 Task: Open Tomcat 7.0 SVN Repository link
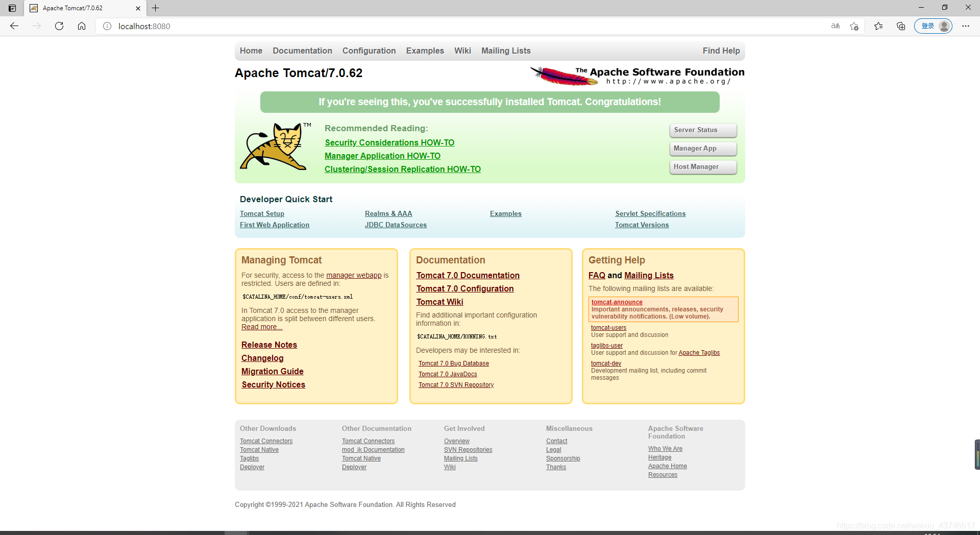[x=456, y=385]
